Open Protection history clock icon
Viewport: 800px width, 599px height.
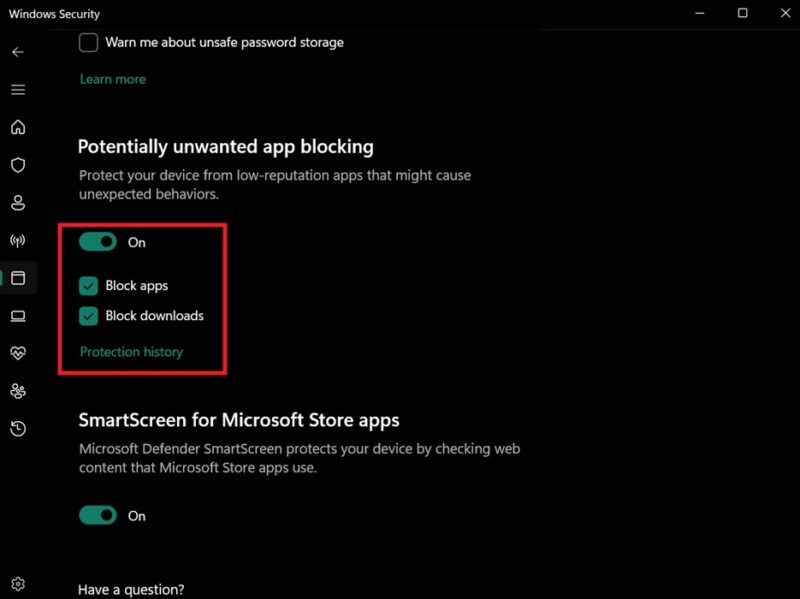(17, 429)
